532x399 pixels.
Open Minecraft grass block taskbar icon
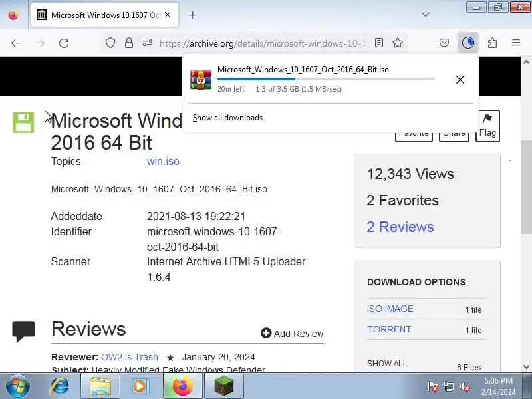point(224,386)
